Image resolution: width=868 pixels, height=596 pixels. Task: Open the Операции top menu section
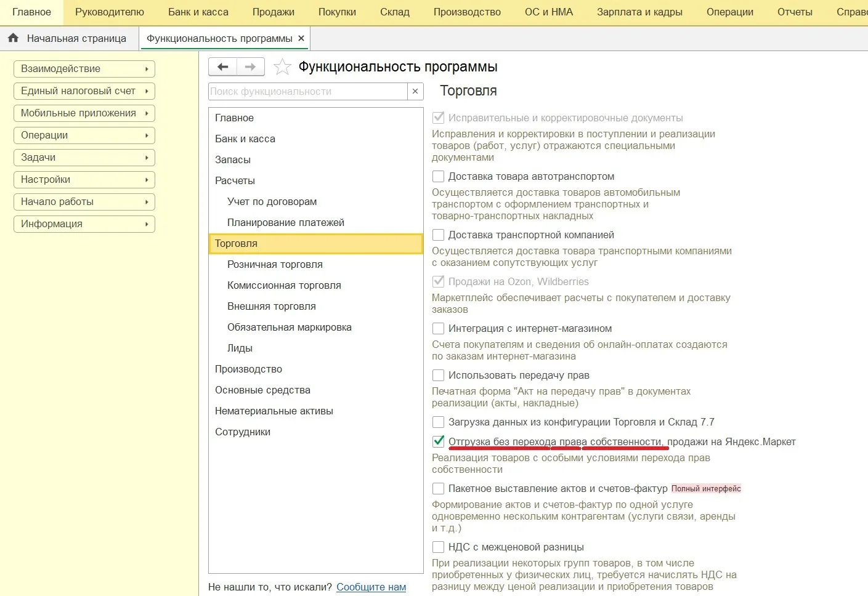click(730, 12)
